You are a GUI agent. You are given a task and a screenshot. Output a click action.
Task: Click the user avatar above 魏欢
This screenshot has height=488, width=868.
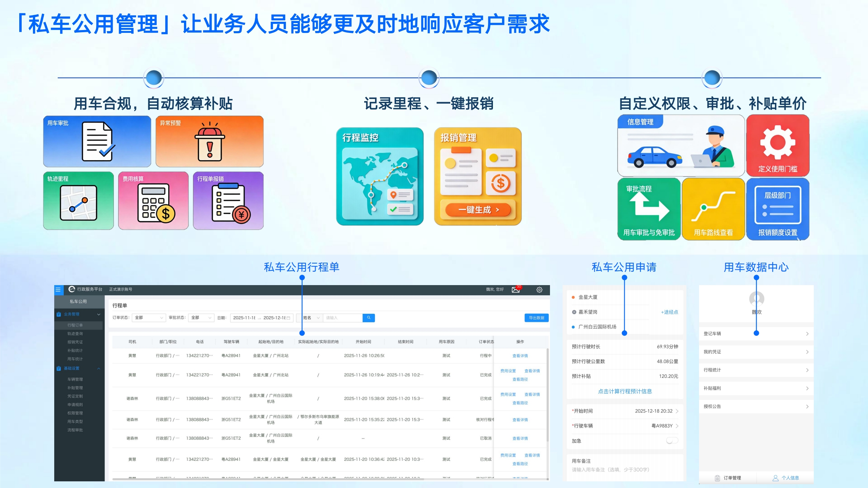click(x=756, y=298)
